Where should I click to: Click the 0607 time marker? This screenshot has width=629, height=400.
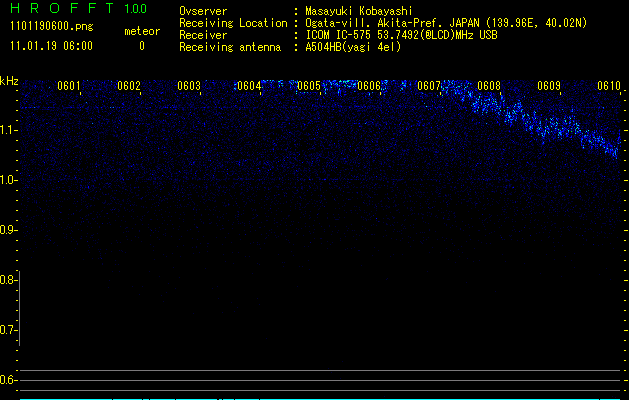pos(429,86)
